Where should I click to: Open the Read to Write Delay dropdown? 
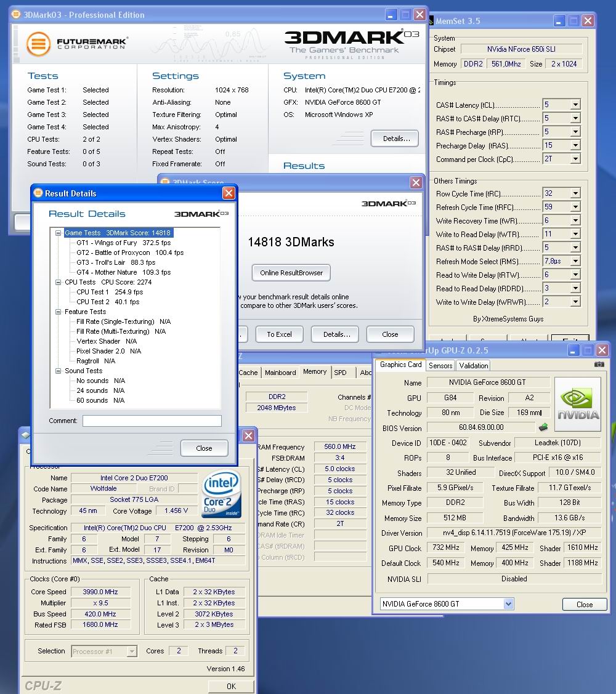tap(575, 275)
